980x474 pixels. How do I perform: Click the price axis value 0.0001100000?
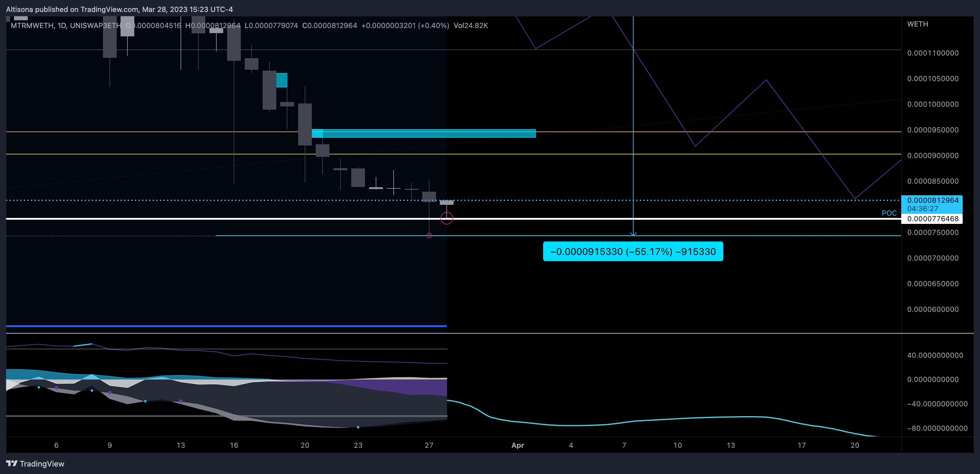click(x=933, y=53)
